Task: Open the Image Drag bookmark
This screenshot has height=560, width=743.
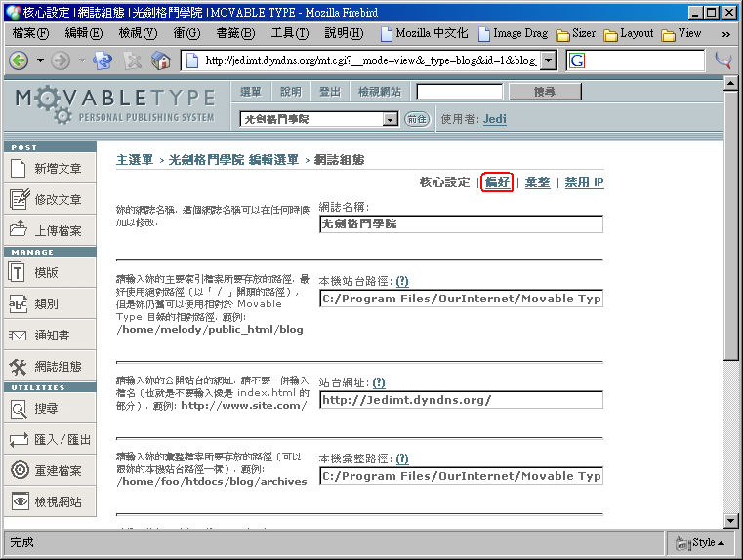Action: click(514, 33)
